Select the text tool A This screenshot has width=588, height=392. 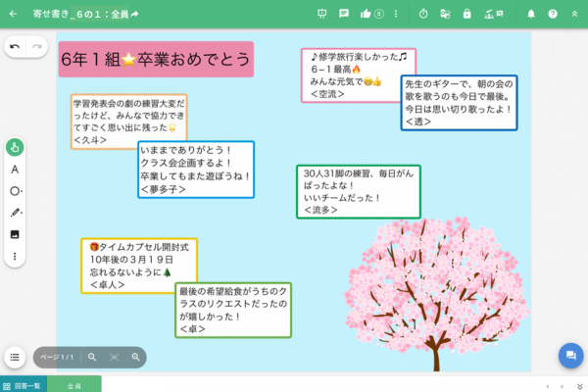pyautogui.click(x=15, y=170)
